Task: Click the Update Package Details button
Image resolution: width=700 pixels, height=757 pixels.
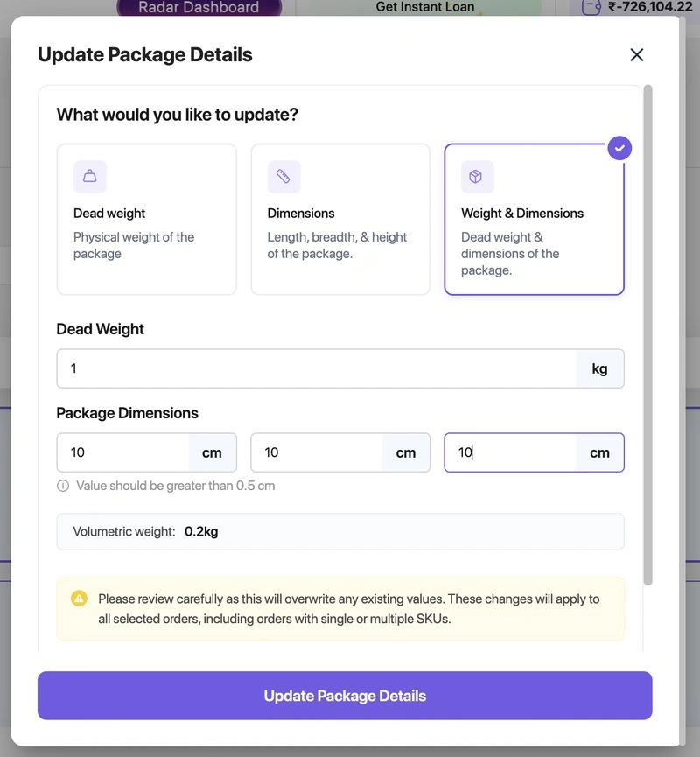Action: [x=345, y=696]
